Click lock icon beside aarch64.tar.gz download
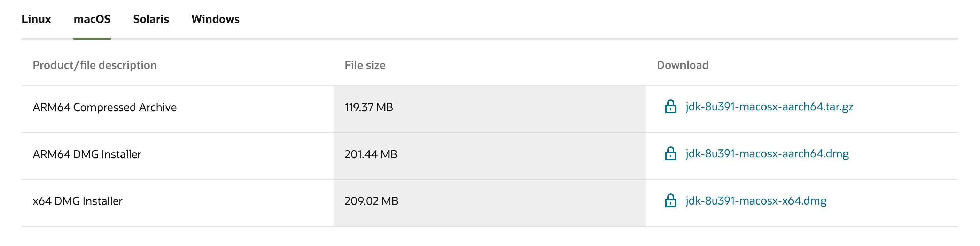 coord(670,106)
